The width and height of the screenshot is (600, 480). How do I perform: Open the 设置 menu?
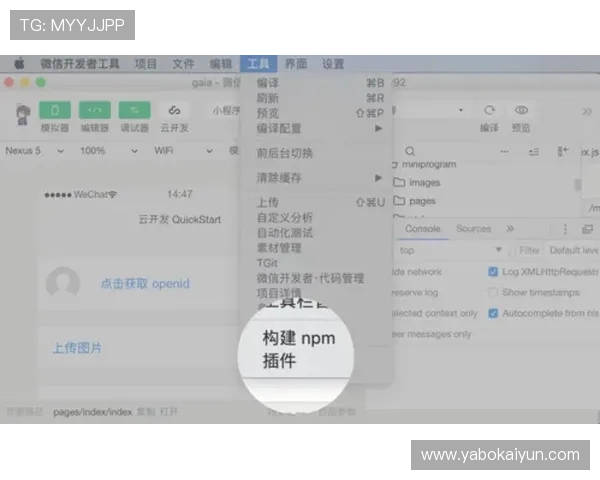click(333, 64)
